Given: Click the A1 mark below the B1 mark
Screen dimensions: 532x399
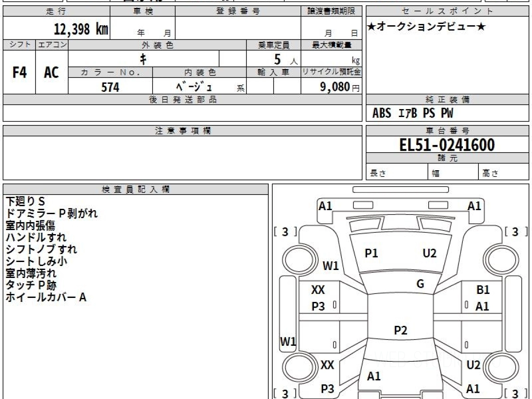Looking at the screenshot, I should pyautogui.click(x=482, y=306).
